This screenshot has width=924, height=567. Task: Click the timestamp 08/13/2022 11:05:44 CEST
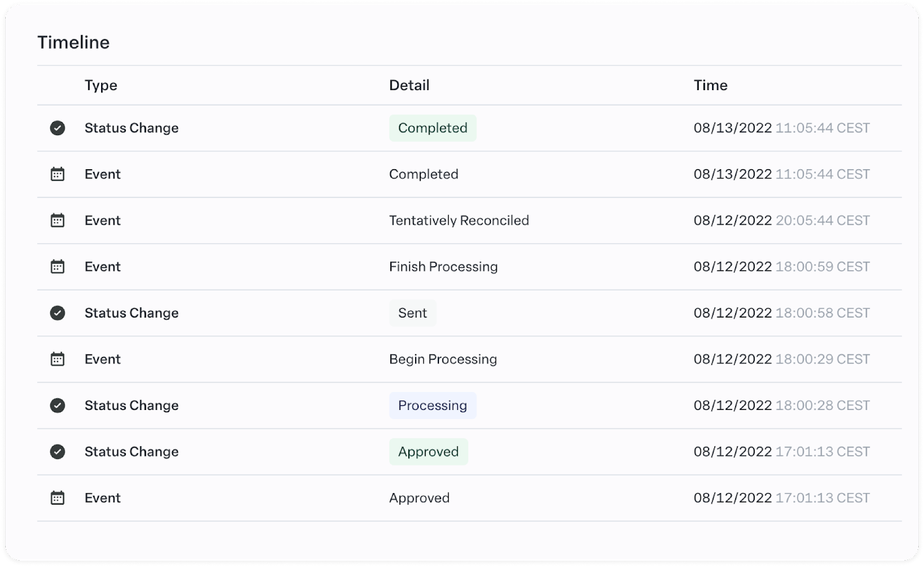(781, 128)
